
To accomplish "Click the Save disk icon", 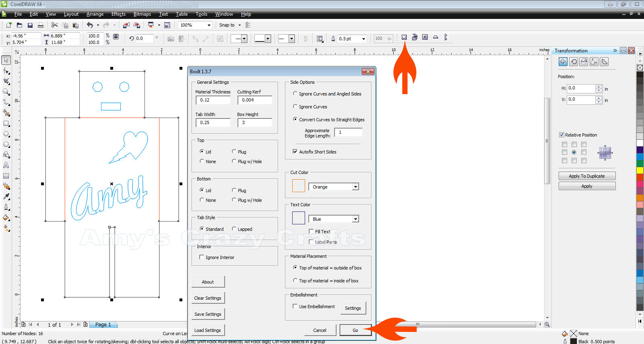I will coord(30,25).
